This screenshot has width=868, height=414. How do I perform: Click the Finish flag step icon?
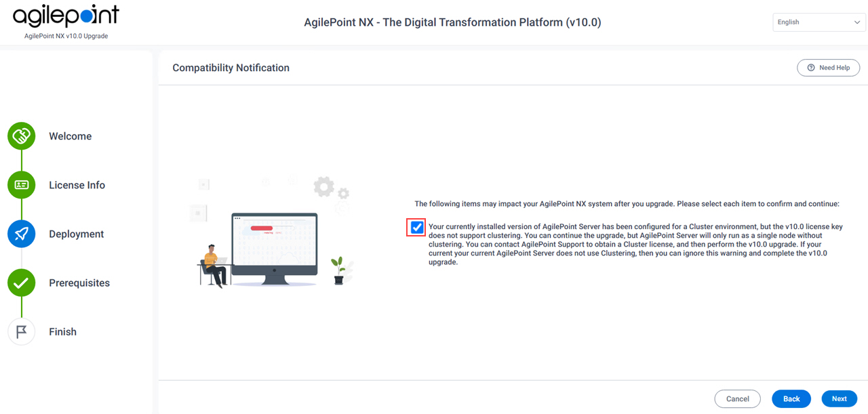22,331
